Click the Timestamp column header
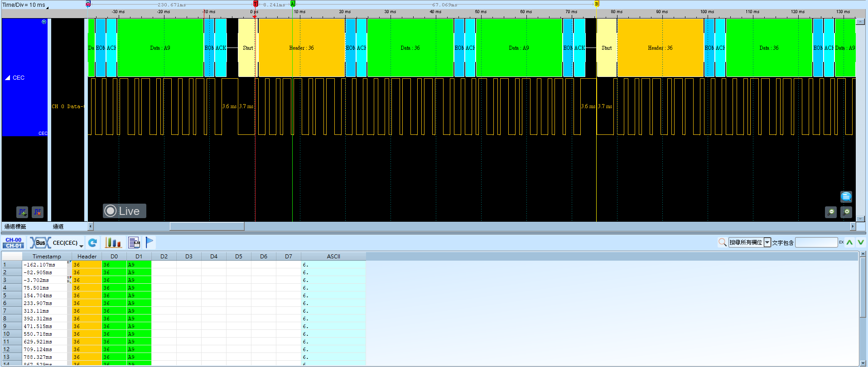Screen dimensions: 868x367 pyautogui.click(x=47, y=256)
